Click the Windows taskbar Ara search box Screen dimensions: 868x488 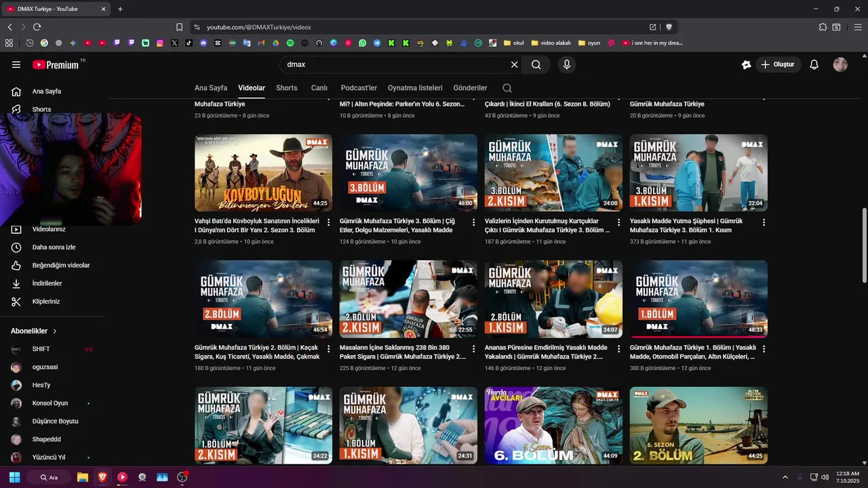[48, 477]
